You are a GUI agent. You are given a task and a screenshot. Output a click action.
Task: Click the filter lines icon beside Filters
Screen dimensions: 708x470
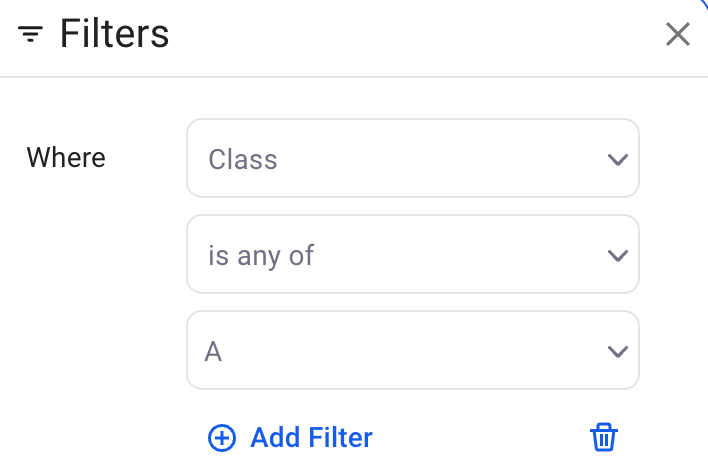[31, 36]
